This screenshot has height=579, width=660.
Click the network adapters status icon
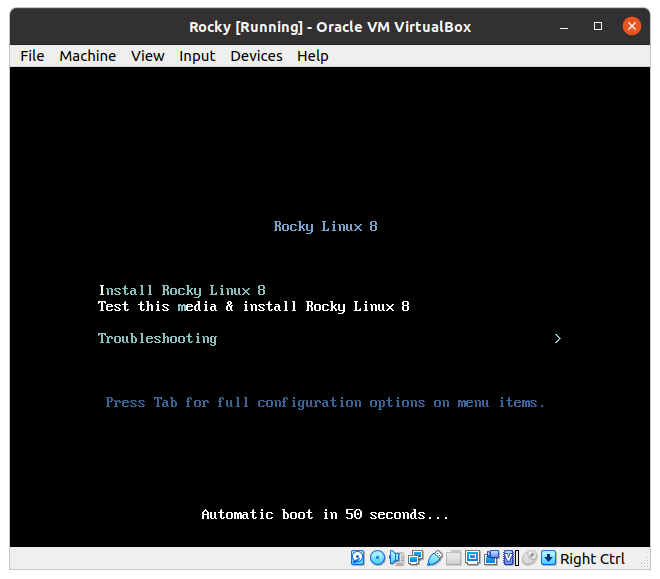415,558
